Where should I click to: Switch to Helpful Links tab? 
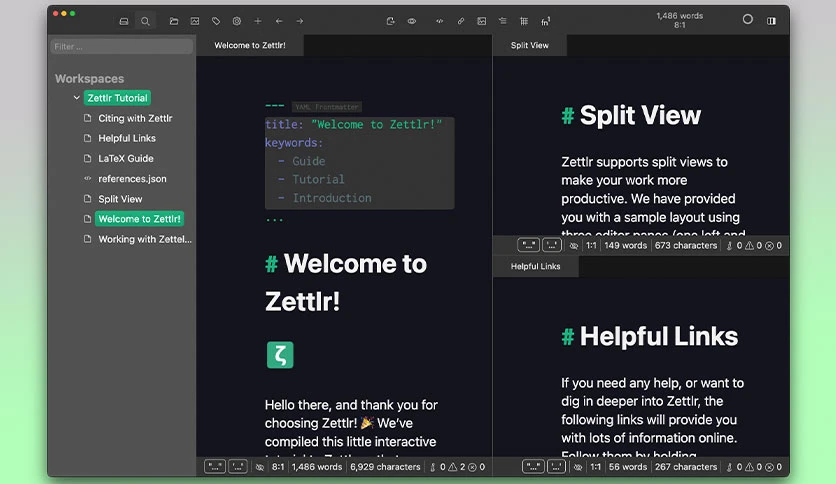point(535,267)
